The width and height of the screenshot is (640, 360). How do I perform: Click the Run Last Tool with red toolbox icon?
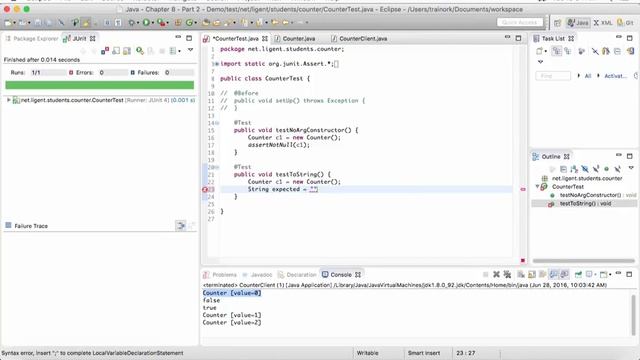pos(162,22)
